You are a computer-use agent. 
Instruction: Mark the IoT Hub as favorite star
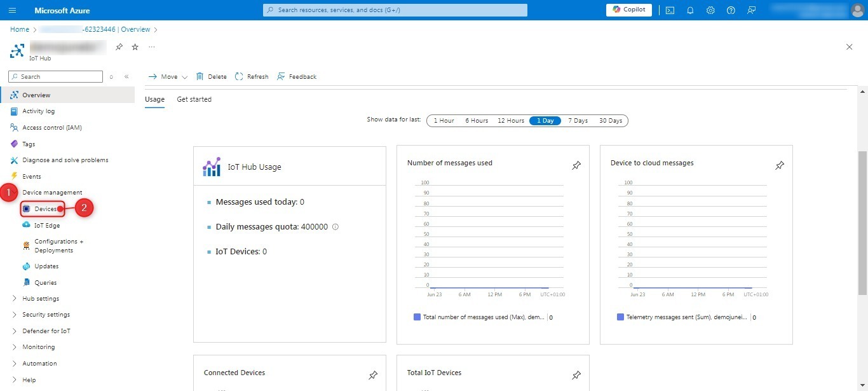coord(135,47)
